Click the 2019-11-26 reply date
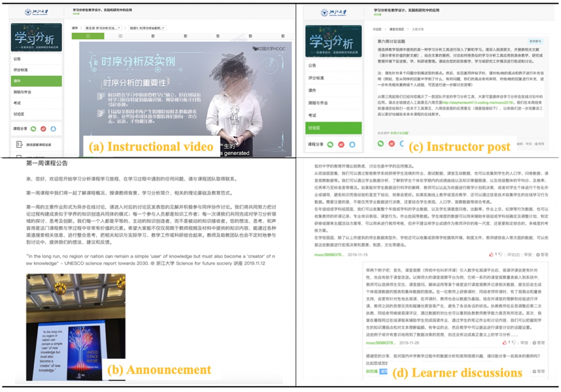 (x=409, y=343)
